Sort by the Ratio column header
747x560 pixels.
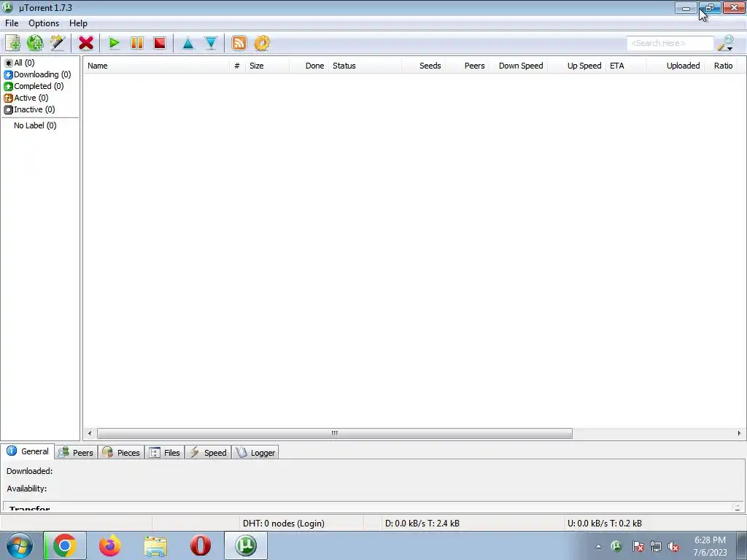pyautogui.click(x=721, y=66)
